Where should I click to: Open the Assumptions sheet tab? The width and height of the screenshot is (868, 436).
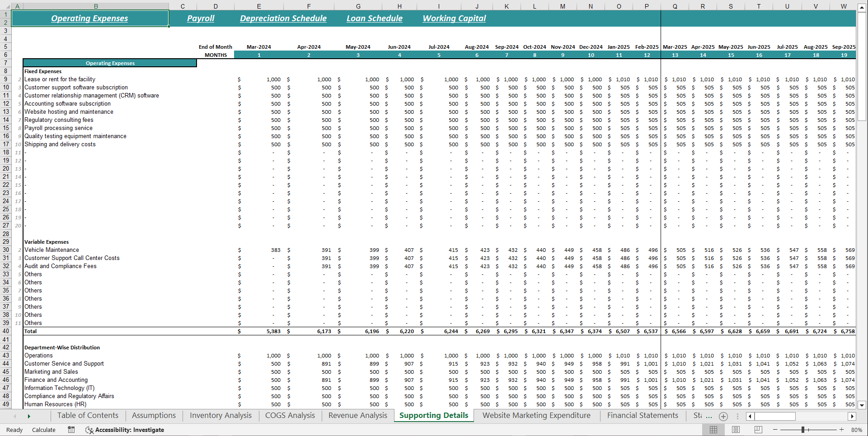[x=153, y=415]
